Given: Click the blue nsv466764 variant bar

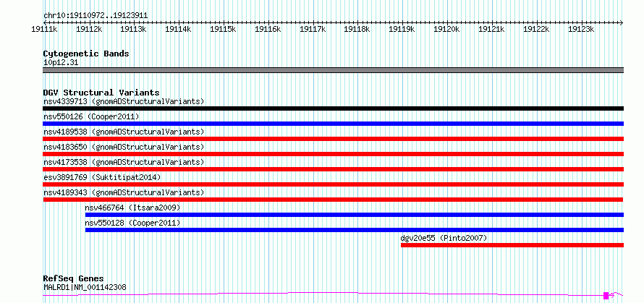Looking at the screenshot, I should [355, 215].
